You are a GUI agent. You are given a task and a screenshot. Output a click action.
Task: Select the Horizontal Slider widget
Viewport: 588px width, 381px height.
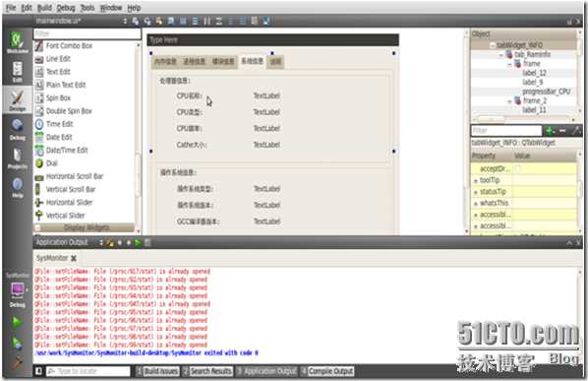64,203
